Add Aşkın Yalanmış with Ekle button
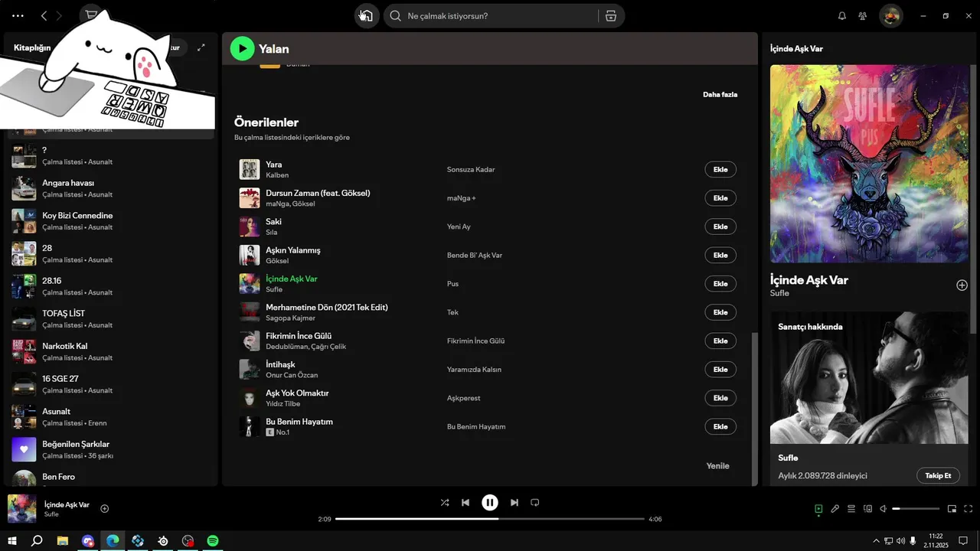This screenshot has height=551, width=980. 720,255
